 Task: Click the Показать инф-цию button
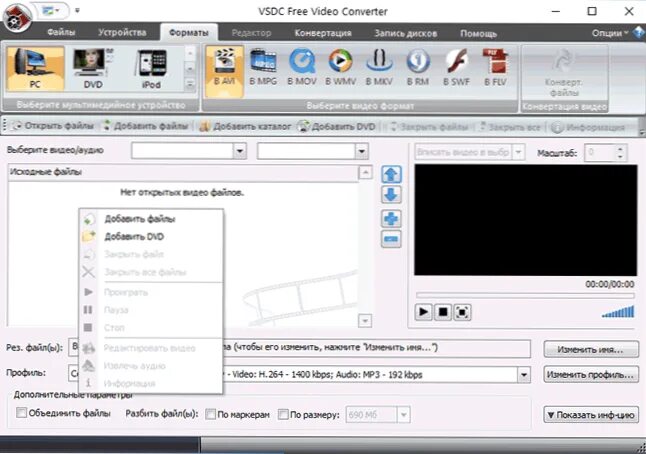coord(590,415)
